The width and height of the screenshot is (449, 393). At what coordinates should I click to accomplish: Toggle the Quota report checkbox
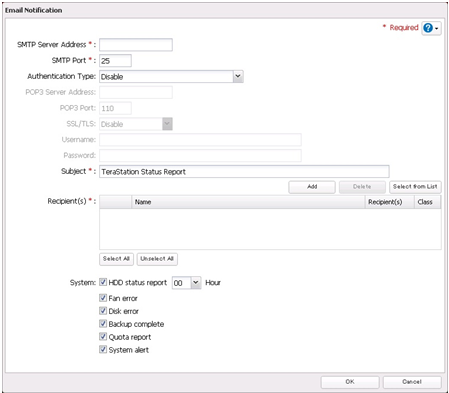click(x=103, y=337)
